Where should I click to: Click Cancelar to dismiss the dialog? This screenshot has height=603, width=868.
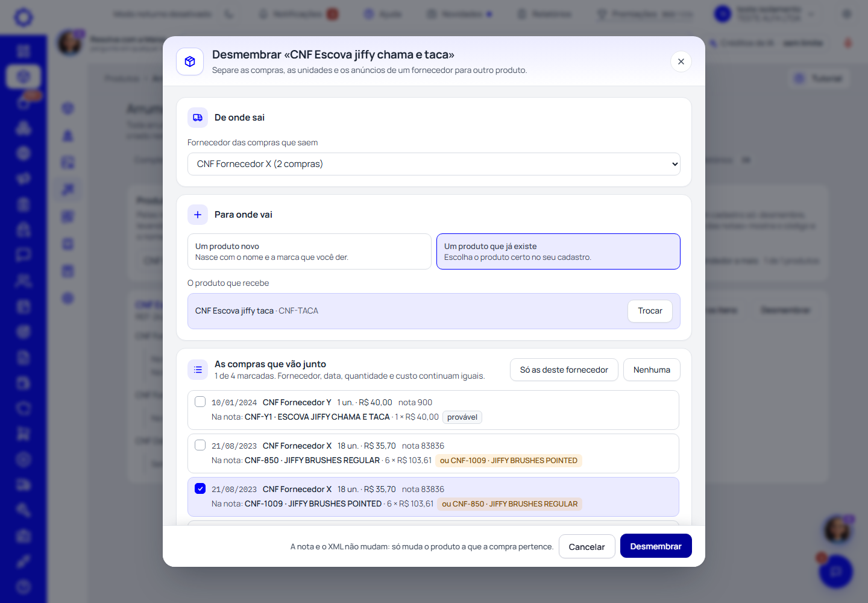[x=587, y=546]
